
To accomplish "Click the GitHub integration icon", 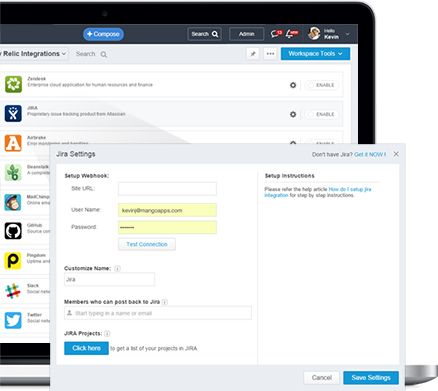I will pyautogui.click(x=13, y=231).
